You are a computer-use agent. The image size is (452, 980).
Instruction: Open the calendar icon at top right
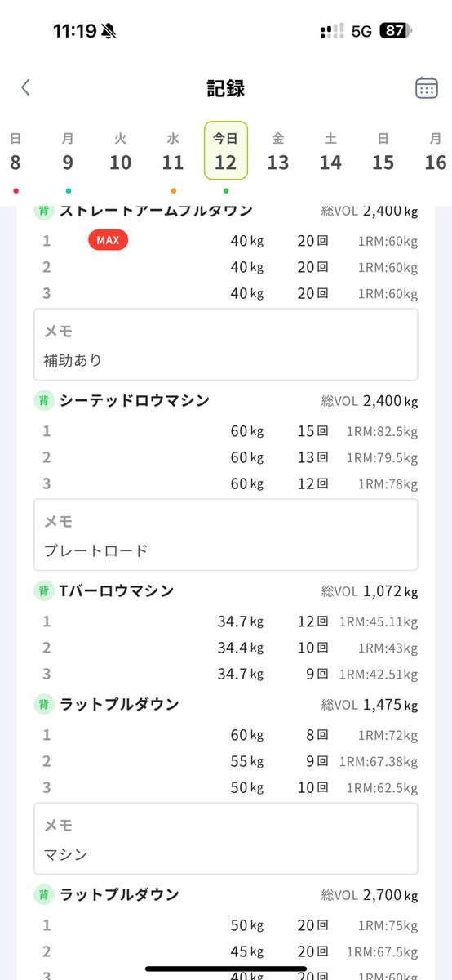coord(427,87)
